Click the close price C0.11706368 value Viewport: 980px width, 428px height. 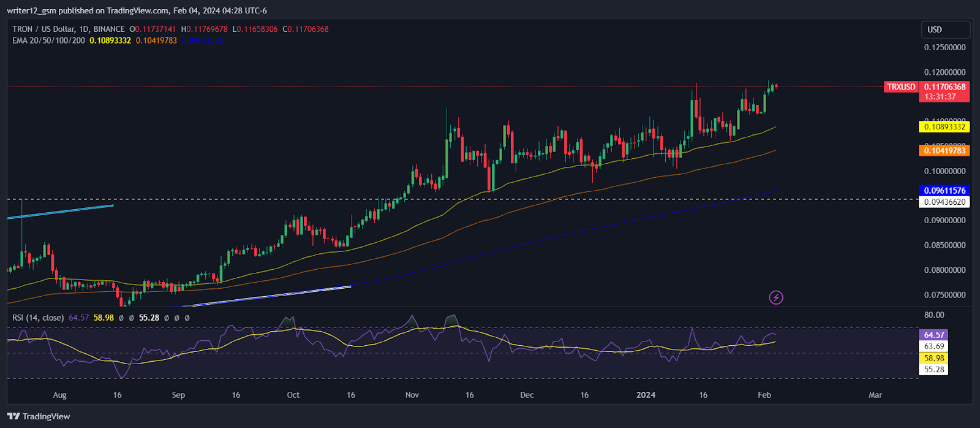[306, 29]
